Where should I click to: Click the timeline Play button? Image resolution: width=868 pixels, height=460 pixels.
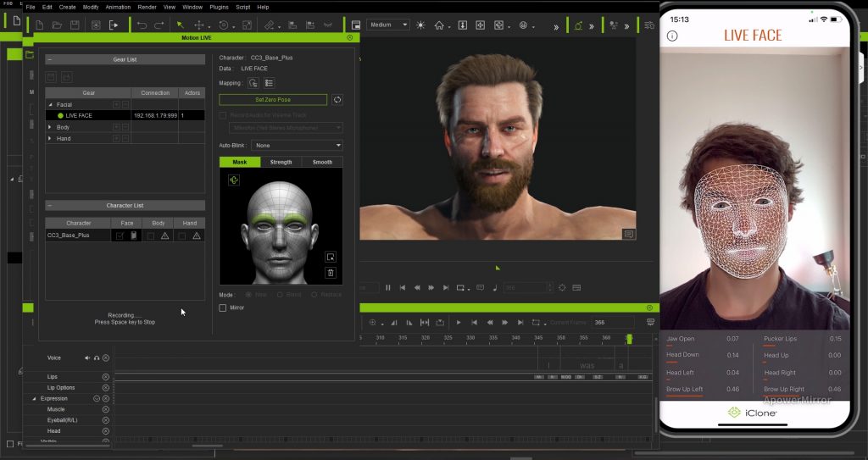pos(459,322)
